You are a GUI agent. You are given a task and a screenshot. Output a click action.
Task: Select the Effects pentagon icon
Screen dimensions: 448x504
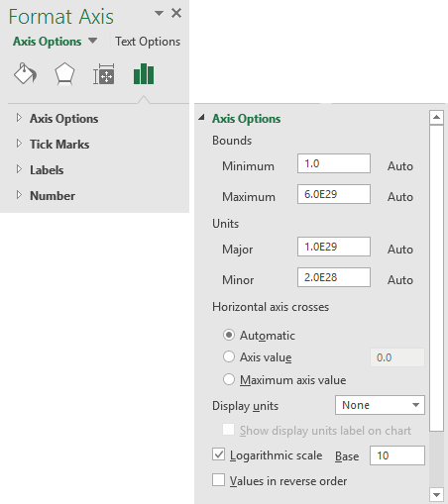coord(64,74)
